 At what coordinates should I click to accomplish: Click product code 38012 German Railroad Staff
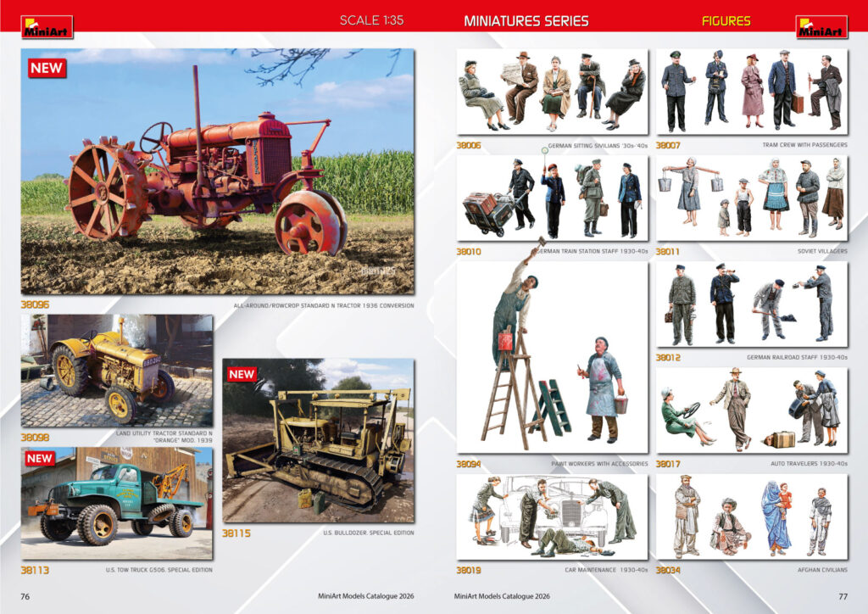pyautogui.click(x=668, y=358)
